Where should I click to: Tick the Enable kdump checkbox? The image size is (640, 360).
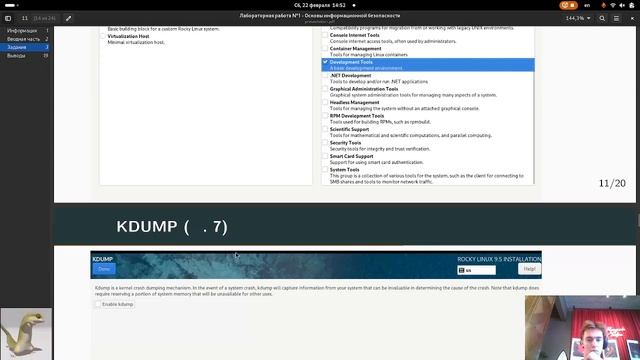point(98,304)
